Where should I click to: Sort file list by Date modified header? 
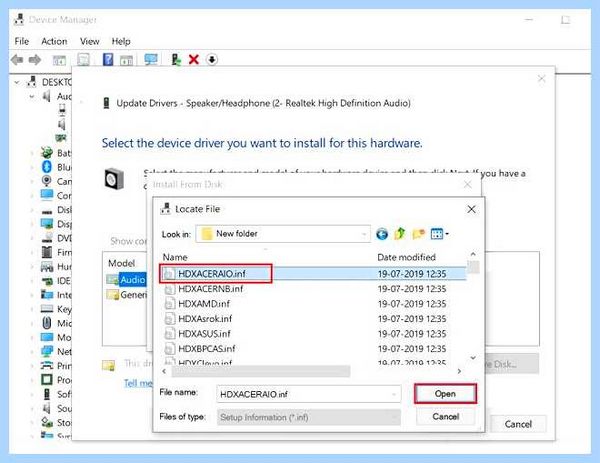tap(406, 257)
